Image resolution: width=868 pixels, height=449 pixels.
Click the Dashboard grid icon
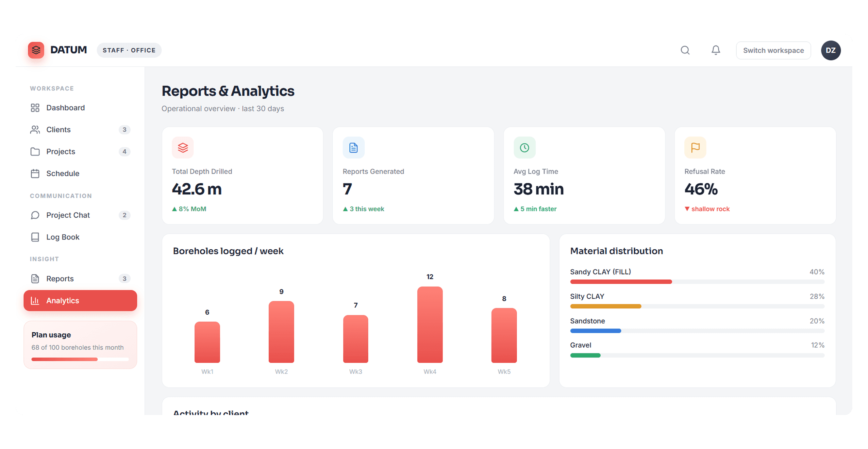pyautogui.click(x=35, y=108)
